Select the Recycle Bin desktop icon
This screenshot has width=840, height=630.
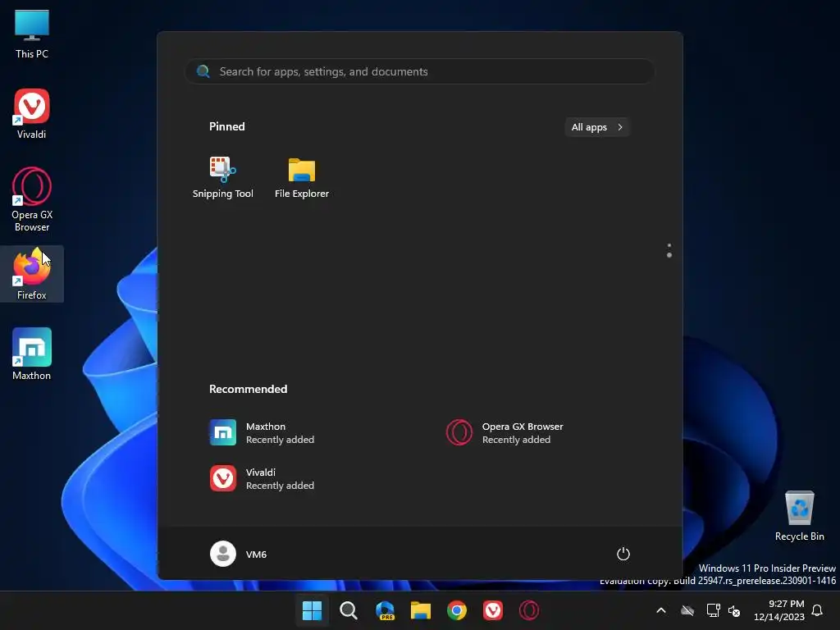799,516
